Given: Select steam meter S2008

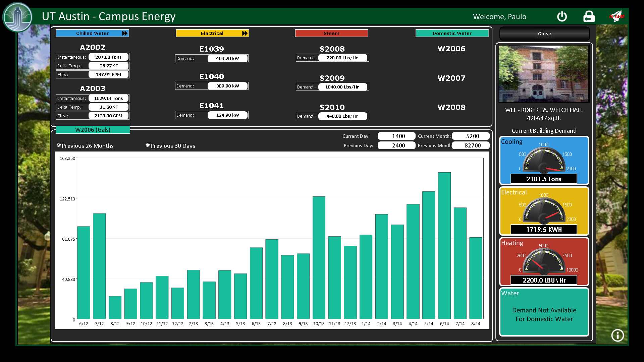Looking at the screenshot, I should click(332, 49).
